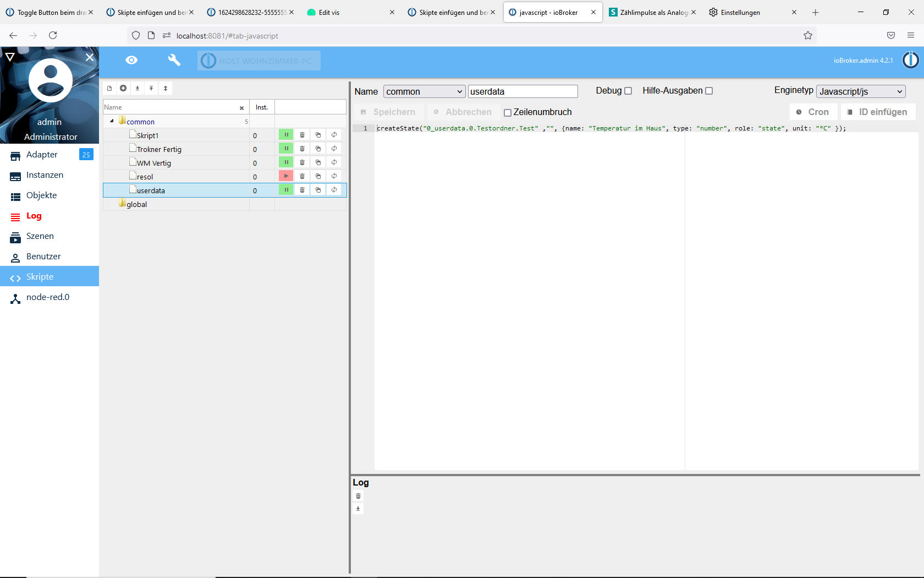Image resolution: width=924 pixels, height=578 pixels.
Task: Open Instanzen in the sidebar
Action: pyautogui.click(x=50, y=175)
